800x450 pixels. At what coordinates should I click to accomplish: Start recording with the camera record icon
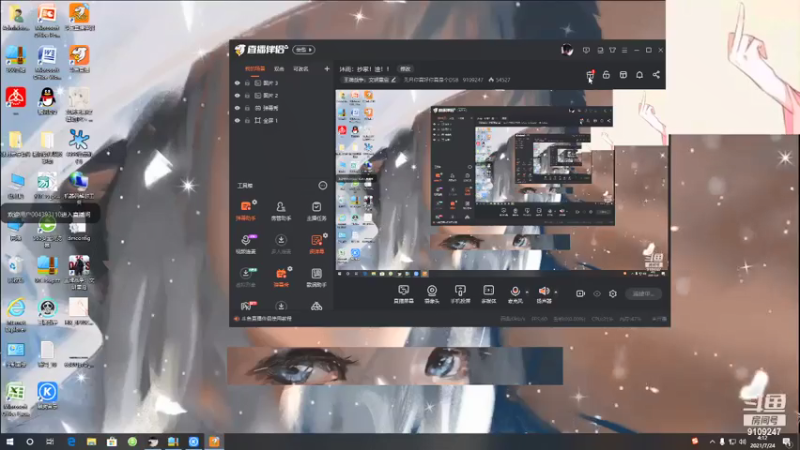pyautogui.click(x=580, y=293)
